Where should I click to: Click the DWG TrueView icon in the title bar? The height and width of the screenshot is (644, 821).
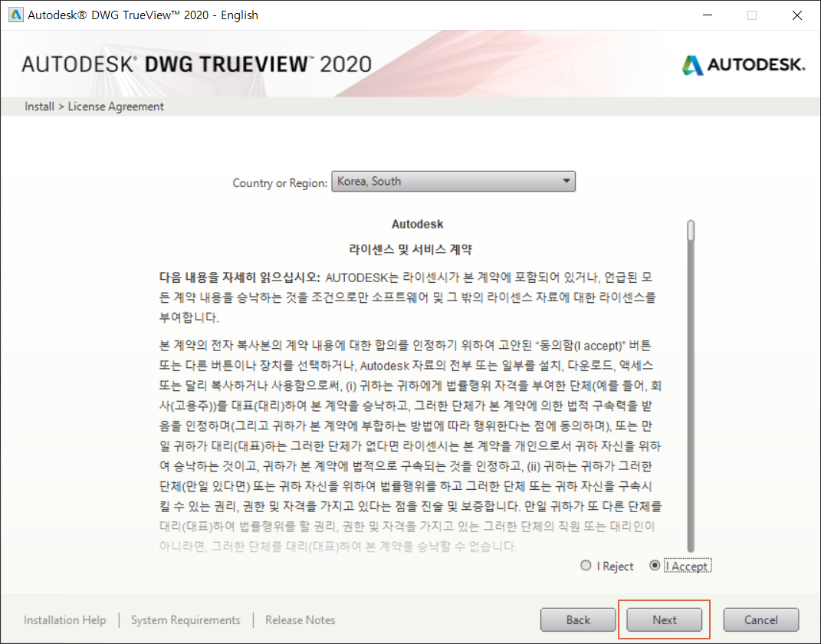(x=16, y=15)
